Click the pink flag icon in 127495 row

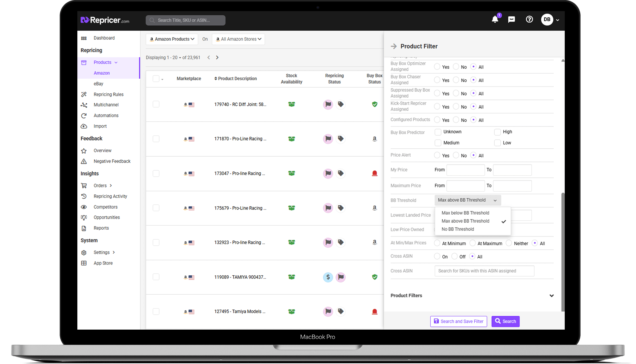pos(328,311)
